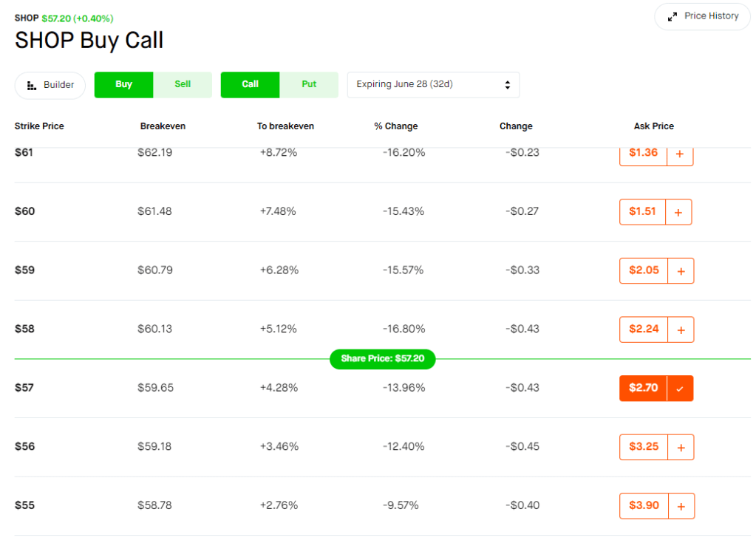
Task: Click the $3.90 ask price button
Action: click(x=643, y=506)
